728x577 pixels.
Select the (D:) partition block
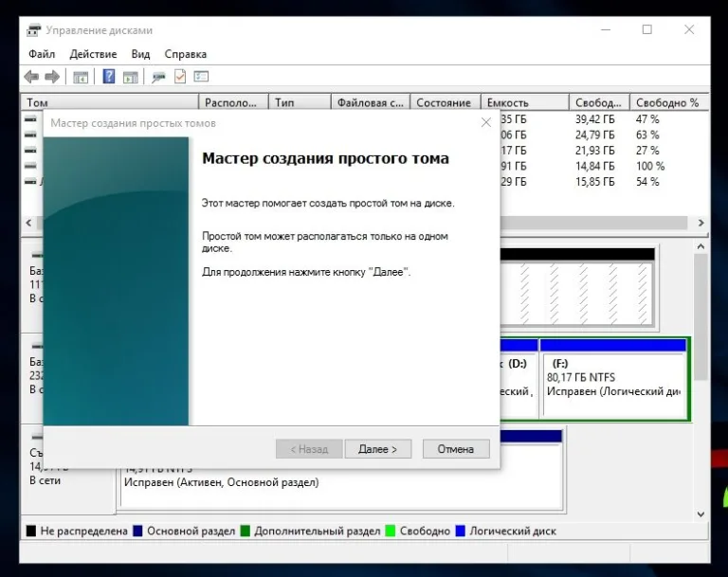(x=519, y=379)
